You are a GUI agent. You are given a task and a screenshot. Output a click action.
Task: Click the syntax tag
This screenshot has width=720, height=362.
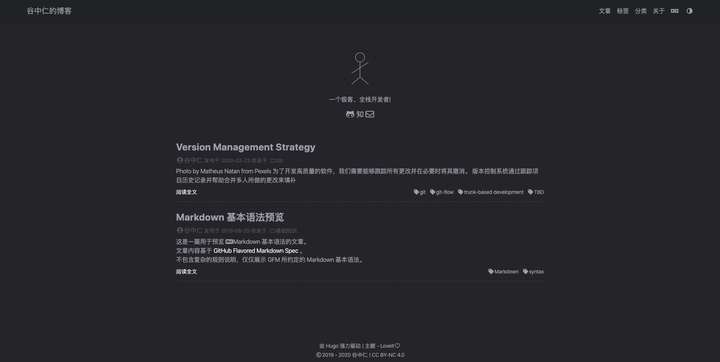[534, 272]
